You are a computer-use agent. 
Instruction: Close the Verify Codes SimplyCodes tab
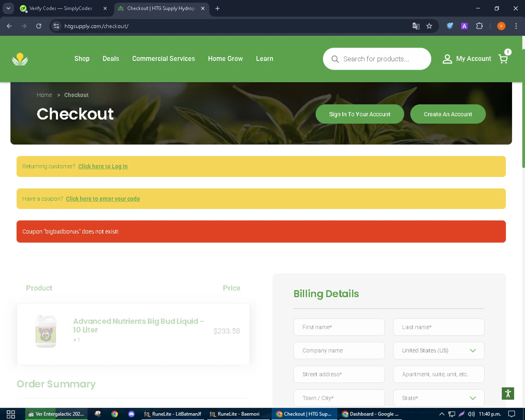point(105,8)
